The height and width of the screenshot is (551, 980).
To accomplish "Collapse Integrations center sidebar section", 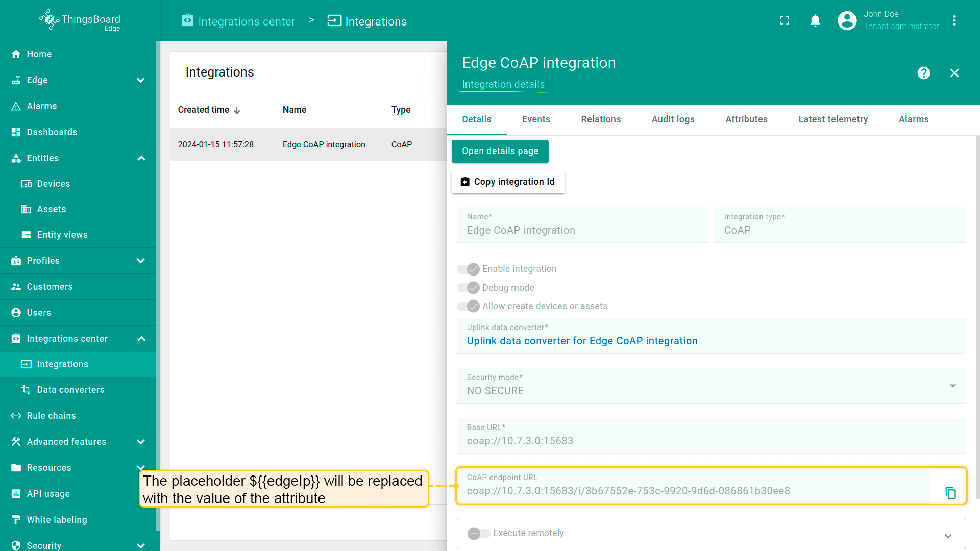I will [141, 339].
